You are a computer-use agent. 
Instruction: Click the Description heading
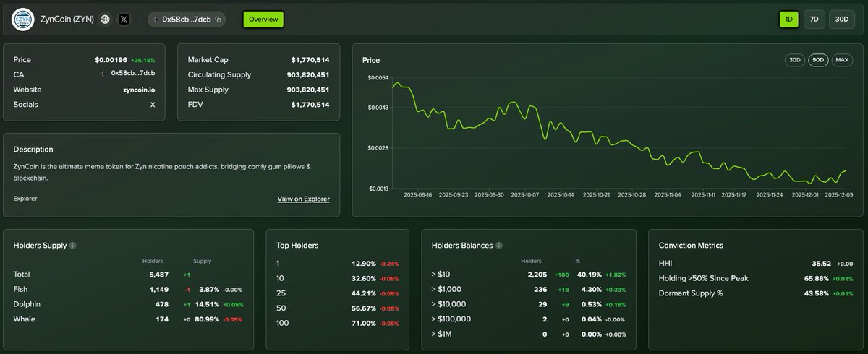tap(33, 150)
